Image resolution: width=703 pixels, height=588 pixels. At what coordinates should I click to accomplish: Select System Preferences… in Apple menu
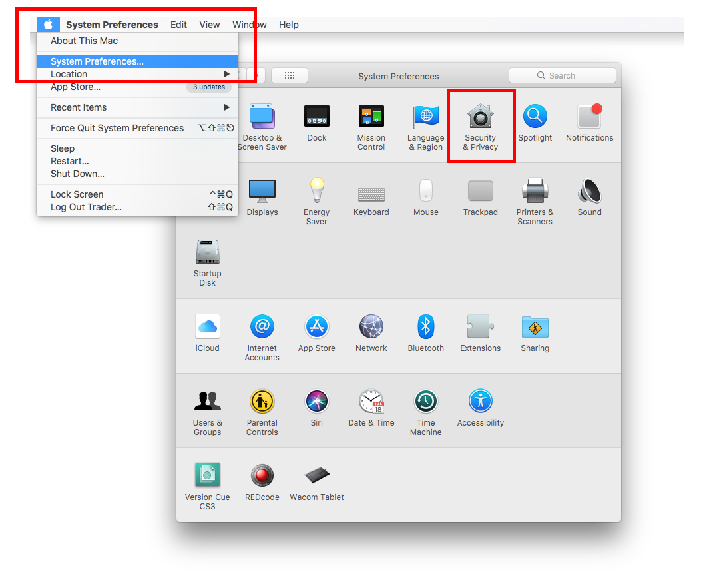pyautogui.click(x=137, y=61)
